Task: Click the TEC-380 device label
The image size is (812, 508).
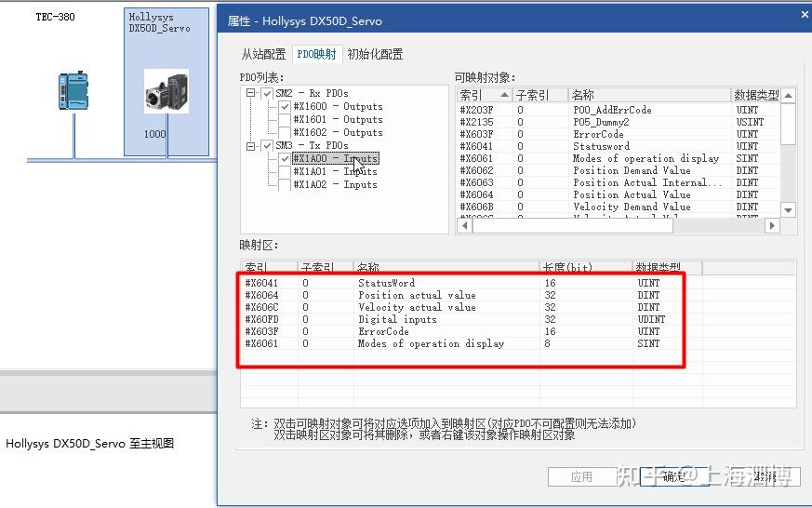Action: (x=56, y=17)
